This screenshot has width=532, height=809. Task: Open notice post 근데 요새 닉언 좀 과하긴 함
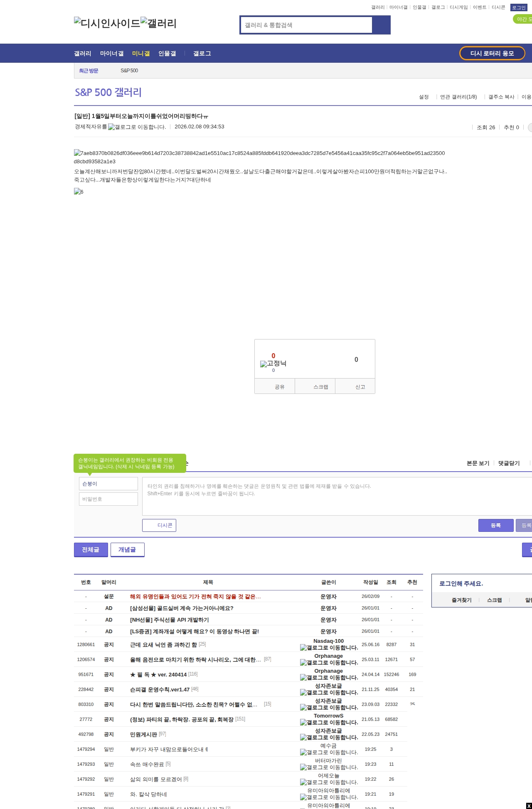pyautogui.click(x=163, y=644)
